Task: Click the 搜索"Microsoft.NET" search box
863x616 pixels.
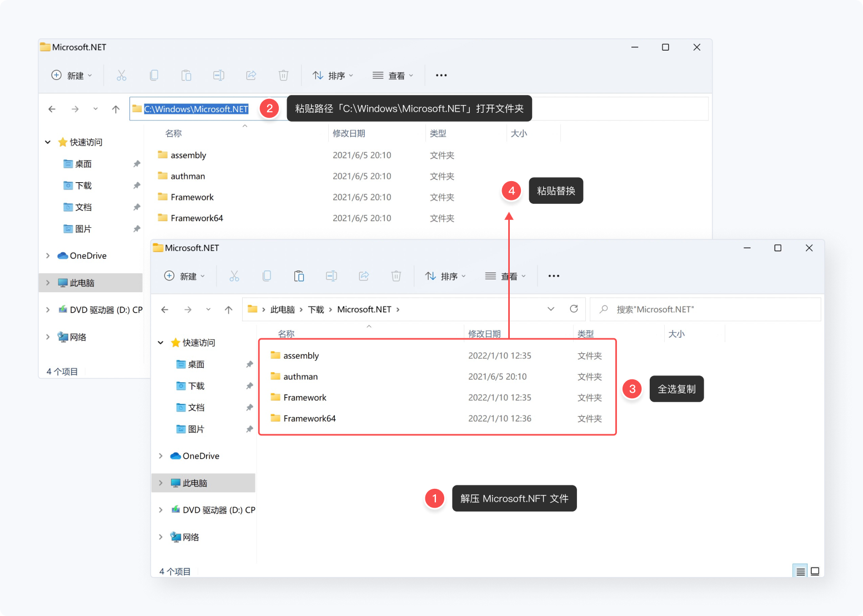Action: point(705,309)
